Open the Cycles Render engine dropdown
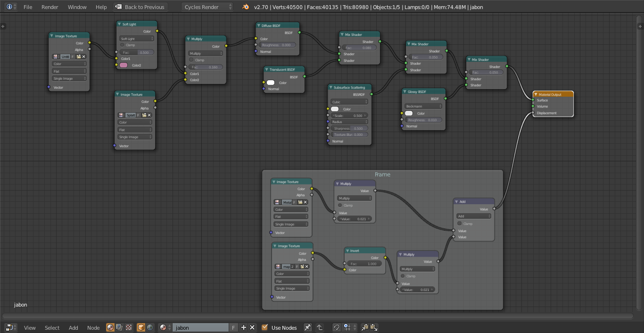 point(207,7)
